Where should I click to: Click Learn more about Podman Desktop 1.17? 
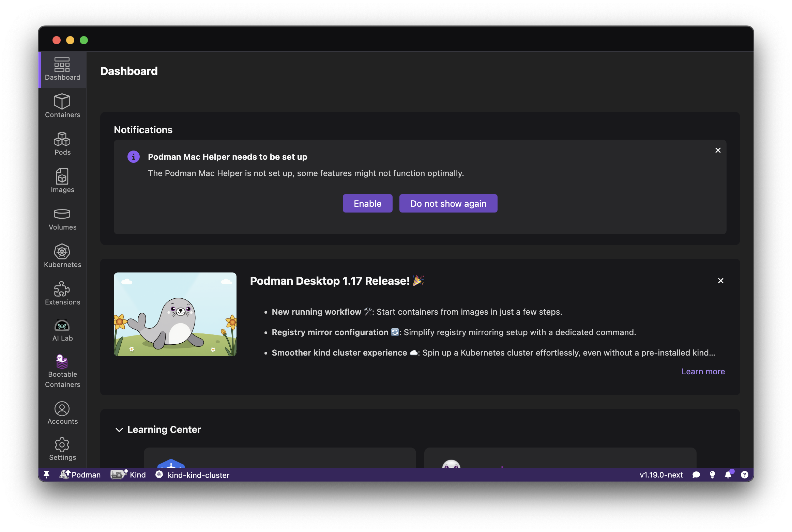point(703,371)
